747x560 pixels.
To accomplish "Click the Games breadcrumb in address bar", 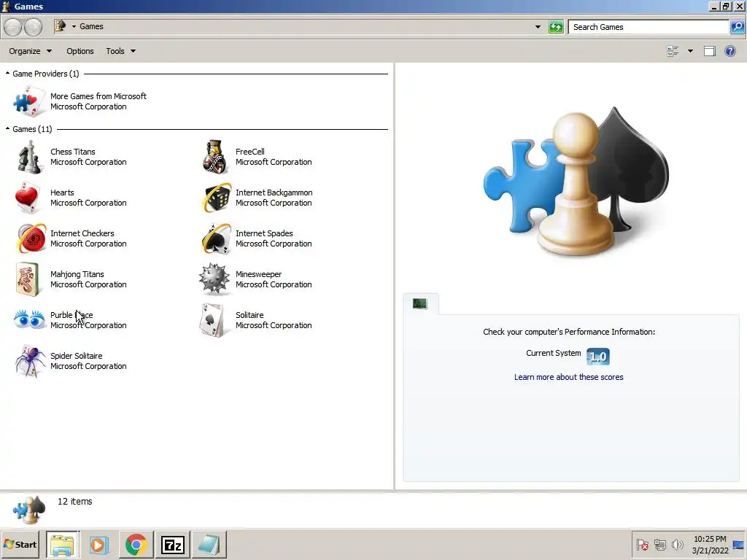I will 91,26.
